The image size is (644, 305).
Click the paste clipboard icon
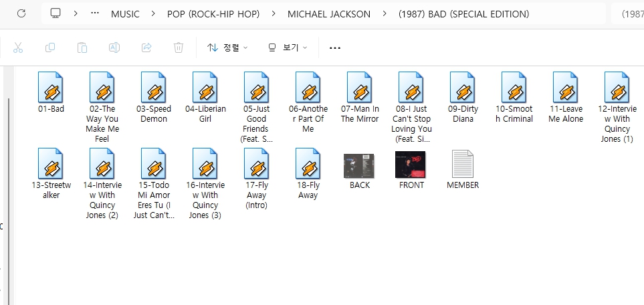pos(82,47)
